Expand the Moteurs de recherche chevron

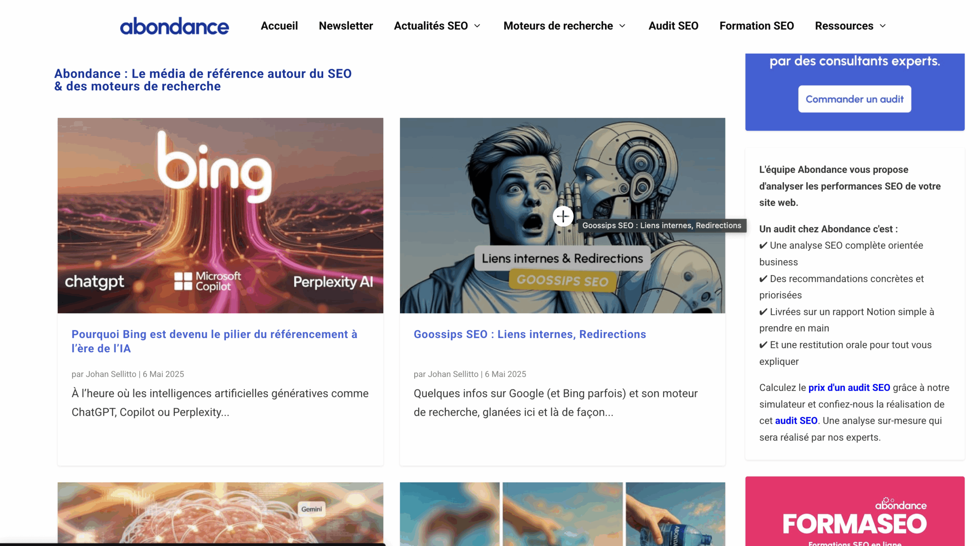tap(622, 26)
